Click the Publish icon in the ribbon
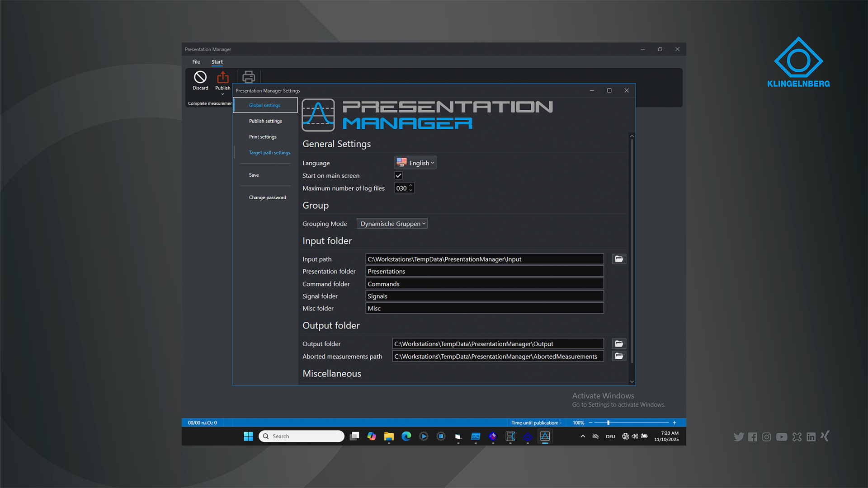Screen dimensions: 868x488 [x=222, y=77]
